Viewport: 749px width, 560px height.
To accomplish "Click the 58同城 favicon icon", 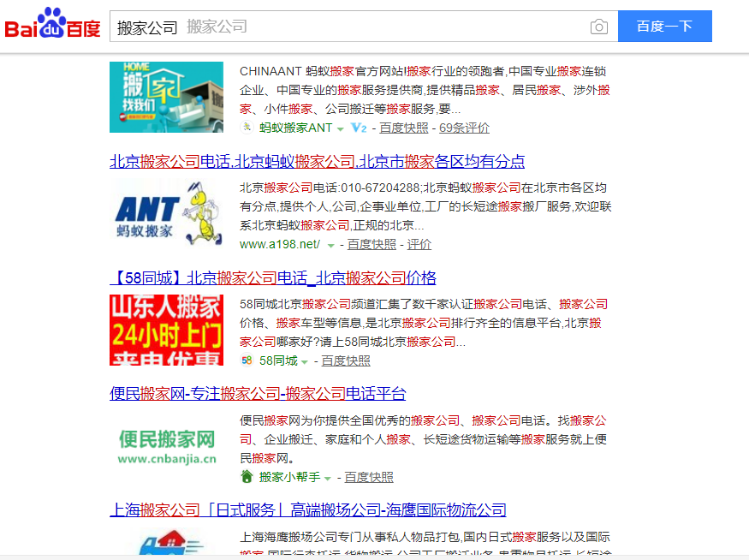I will tap(247, 361).
